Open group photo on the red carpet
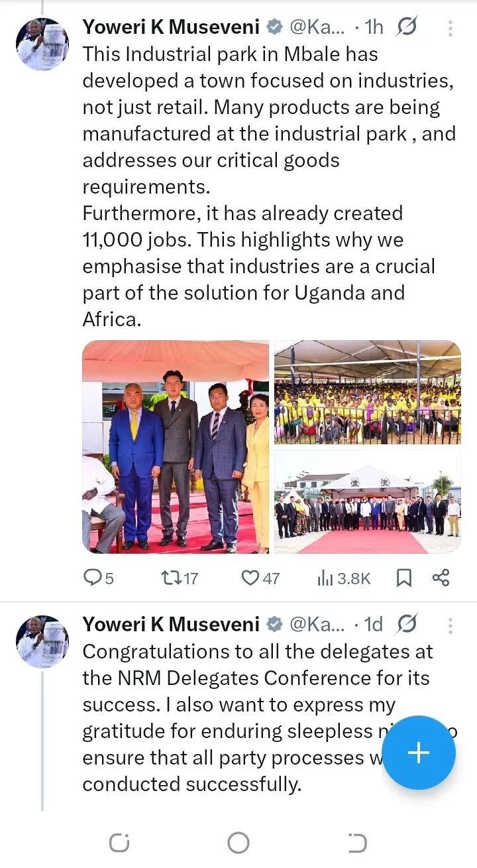Image resolution: width=477 pixels, height=868 pixels. pyautogui.click(x=368, y=501)
